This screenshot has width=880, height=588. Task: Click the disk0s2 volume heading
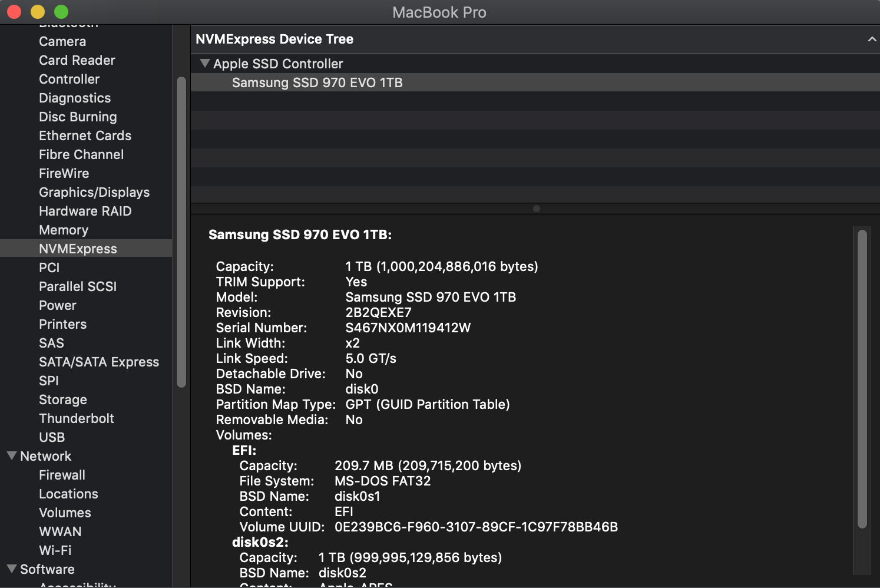tap(260, 542)
